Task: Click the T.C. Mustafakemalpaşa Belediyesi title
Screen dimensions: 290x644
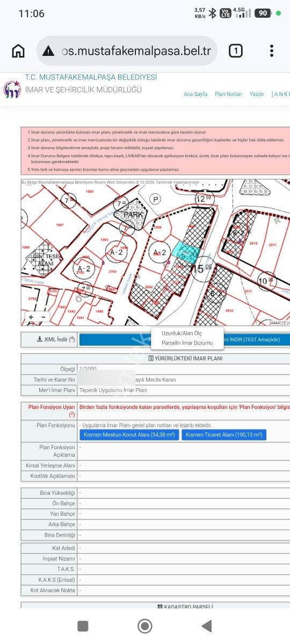Action: tap(91, 78)
